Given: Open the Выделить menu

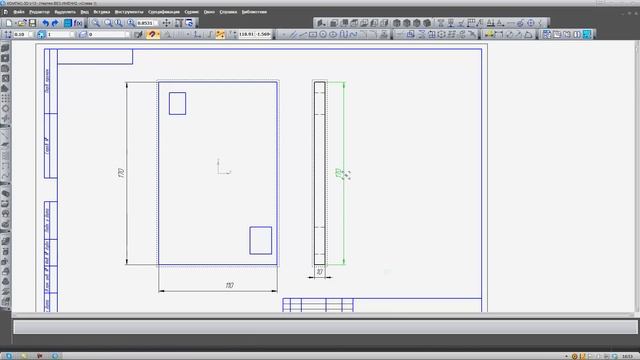Looking at the screenshot, I should tap(65, 12).
